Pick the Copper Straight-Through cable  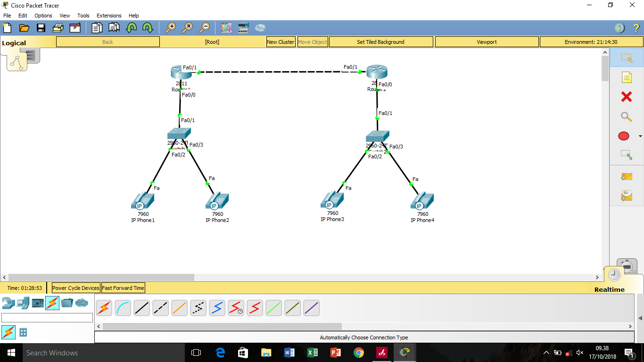pyautogui.click(x=142, y=308)
